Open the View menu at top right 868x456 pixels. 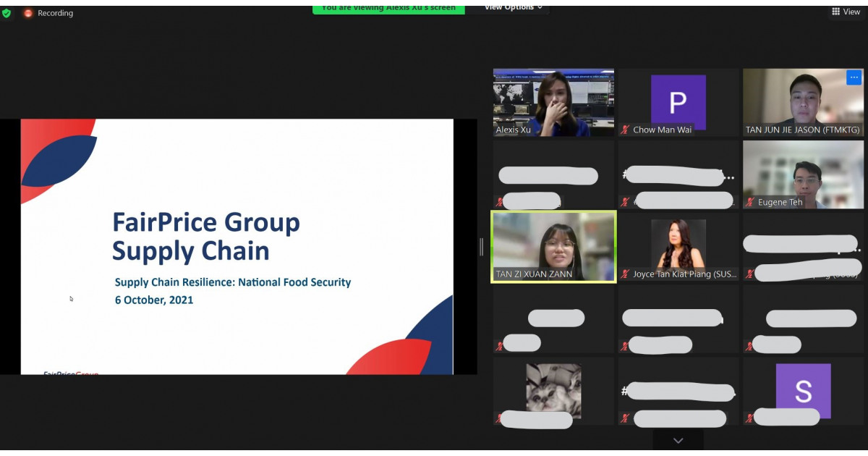click(845, 12)
